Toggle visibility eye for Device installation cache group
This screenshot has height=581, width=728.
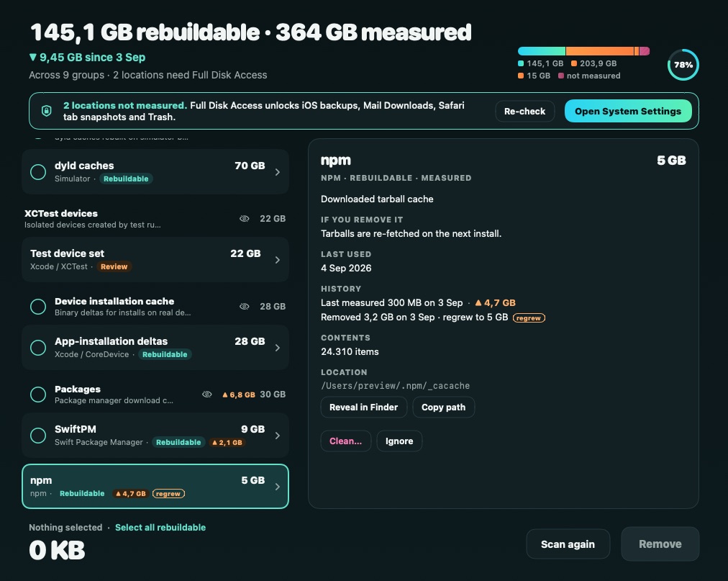pos(244,306)
